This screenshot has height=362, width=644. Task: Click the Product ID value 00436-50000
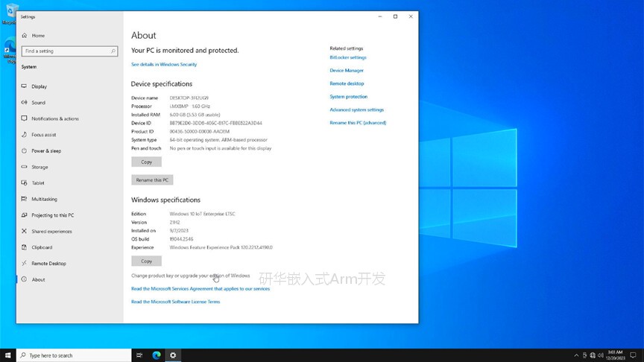(200, 132)
